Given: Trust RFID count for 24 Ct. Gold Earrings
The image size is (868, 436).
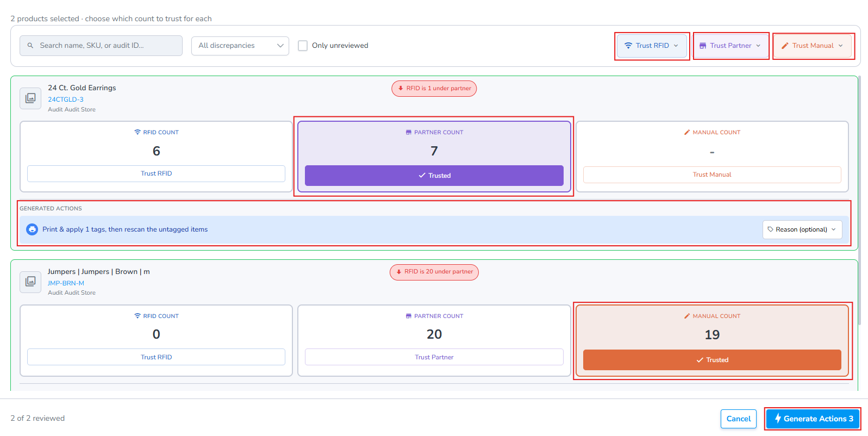Looking at the screenshot, I should tap(157, 173).
